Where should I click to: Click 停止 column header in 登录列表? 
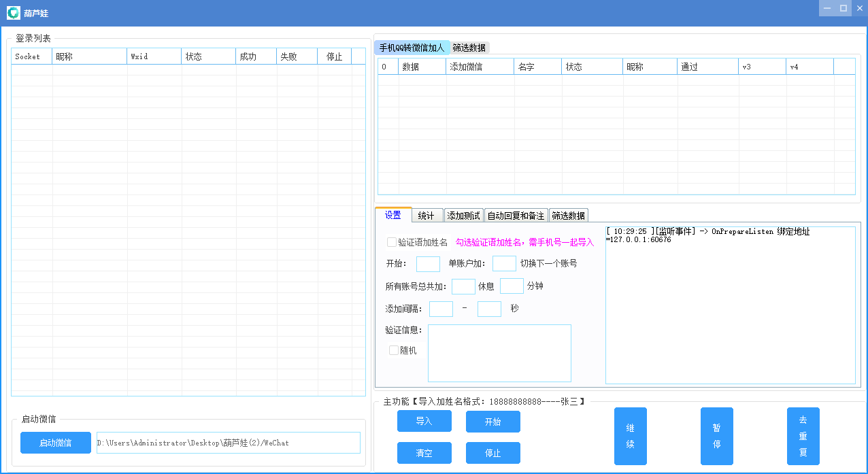pos(335,56)
